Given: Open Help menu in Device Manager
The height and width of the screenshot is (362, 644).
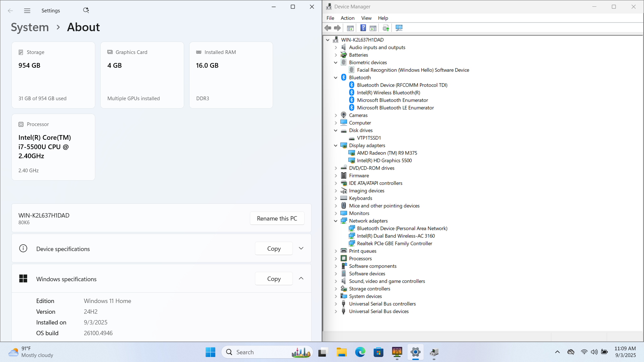Looking at the screenshot, I should tap(383, 18).
